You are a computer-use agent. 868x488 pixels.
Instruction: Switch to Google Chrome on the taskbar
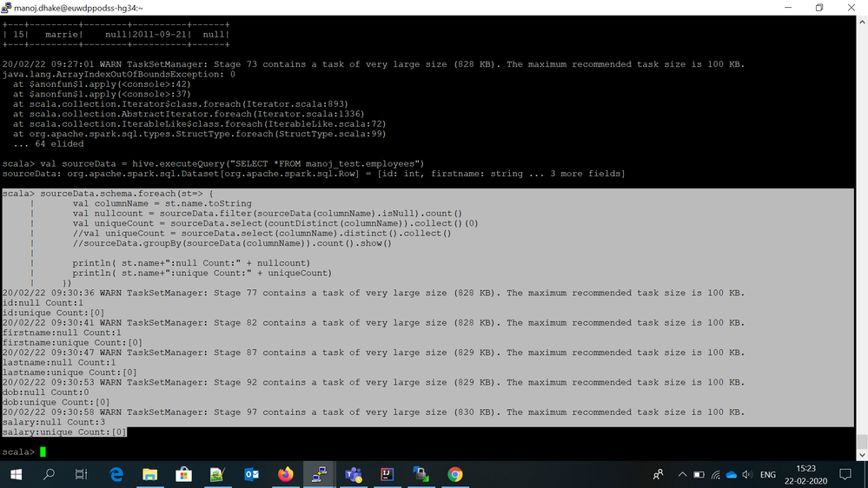[x=455, y=475]
